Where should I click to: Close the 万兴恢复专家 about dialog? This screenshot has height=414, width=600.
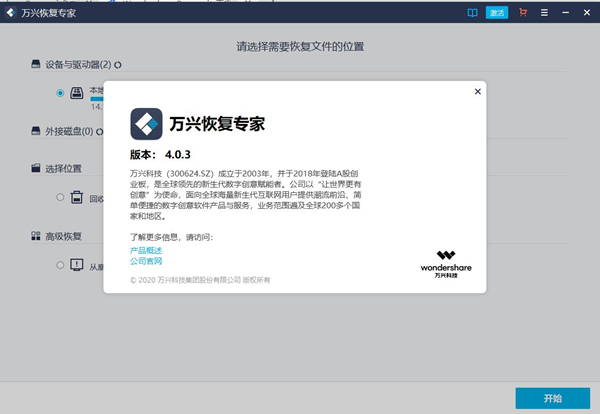[477, 91]
